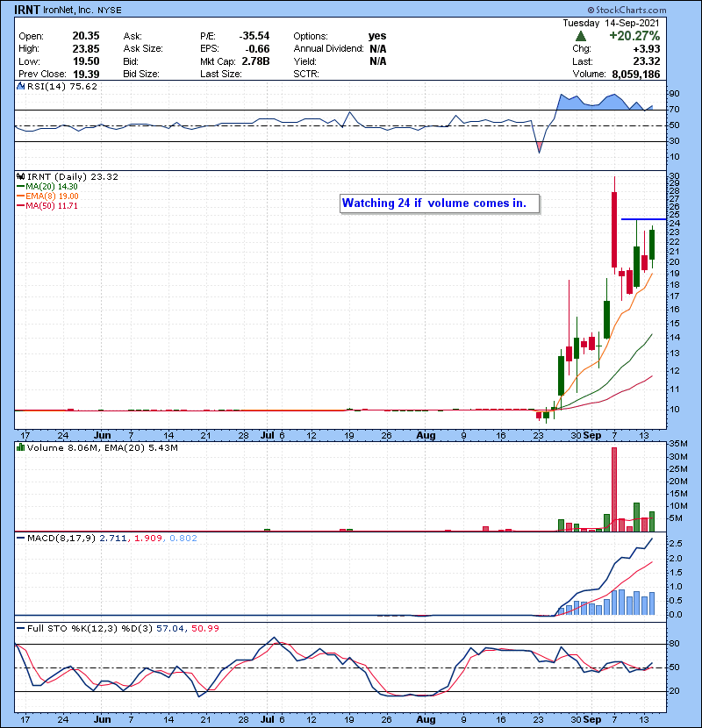702x728 pixels.
Task: Click the candlestick icon beside IRNT (Daily)
Action: (x=20, y=176)
